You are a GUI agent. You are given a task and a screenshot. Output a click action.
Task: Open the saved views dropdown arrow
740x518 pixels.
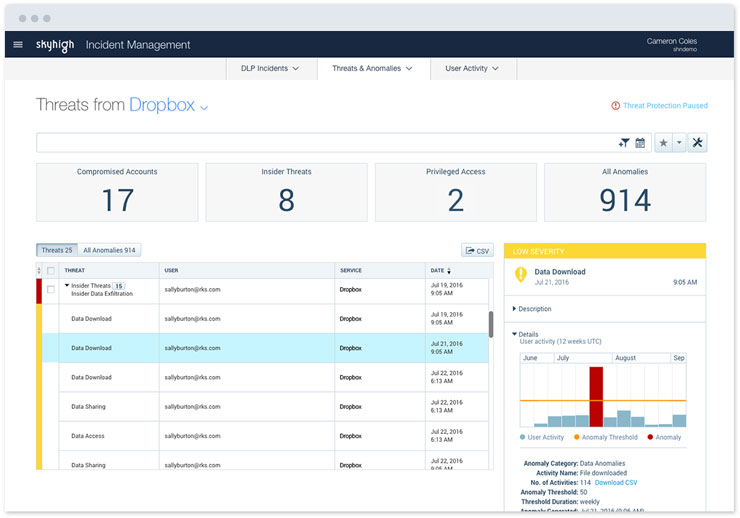[x=679, y=142]
